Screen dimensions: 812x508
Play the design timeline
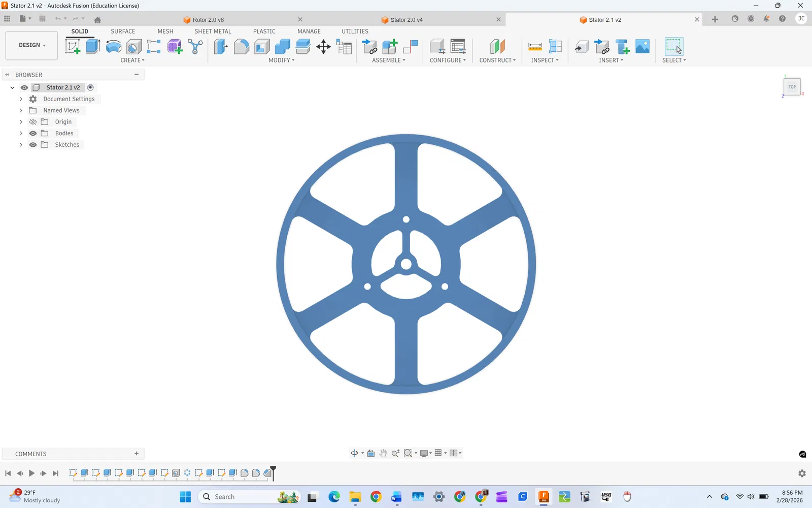tap(31, 473)
